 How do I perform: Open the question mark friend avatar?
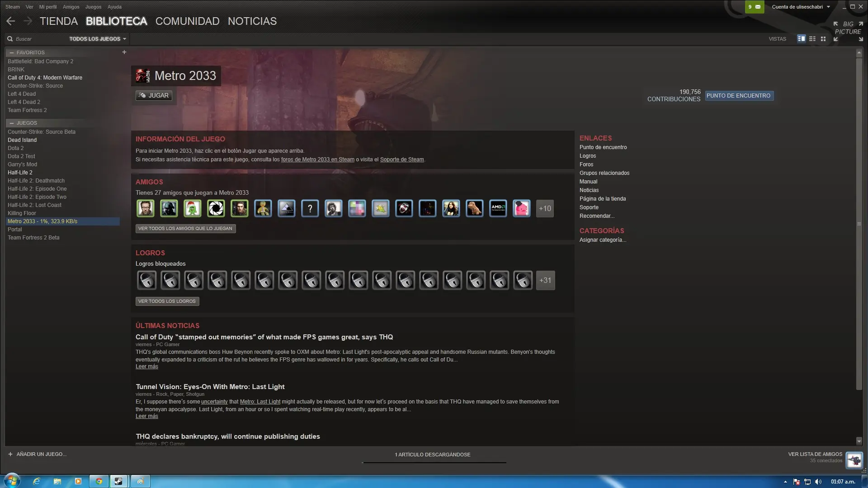click(310, 208)
